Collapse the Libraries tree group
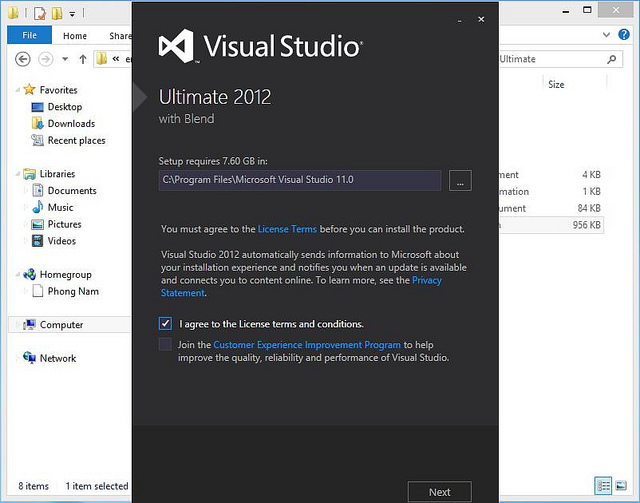 (x=18, y=174)
